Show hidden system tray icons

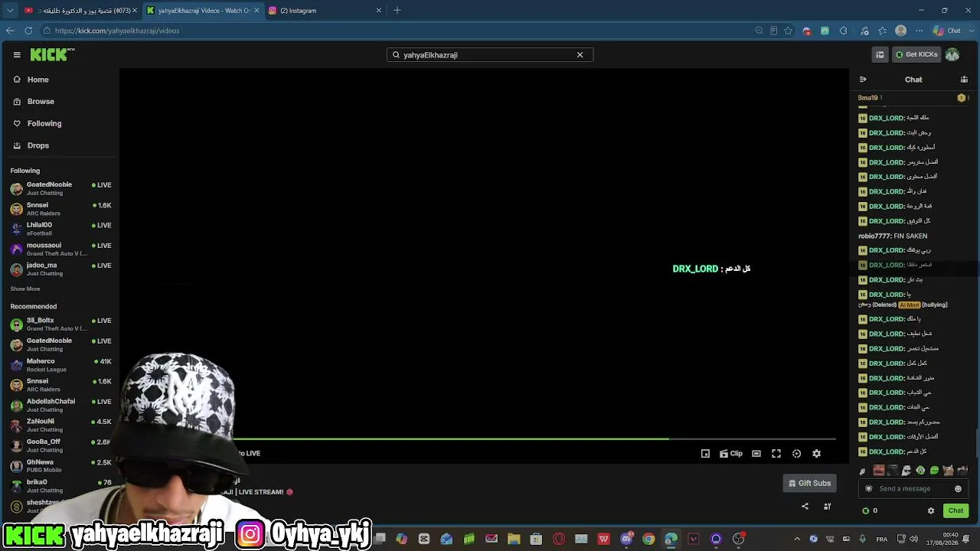(x=797, y=539)
